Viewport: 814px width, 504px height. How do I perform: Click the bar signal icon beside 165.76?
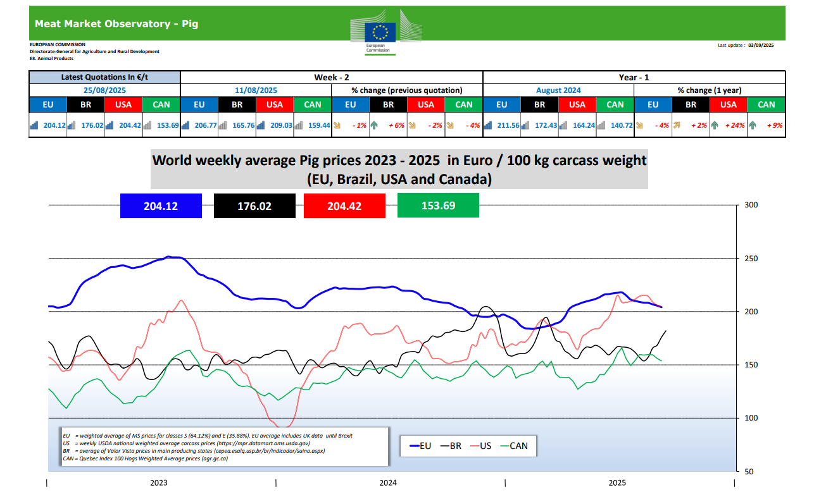click(x=223, y=125)
